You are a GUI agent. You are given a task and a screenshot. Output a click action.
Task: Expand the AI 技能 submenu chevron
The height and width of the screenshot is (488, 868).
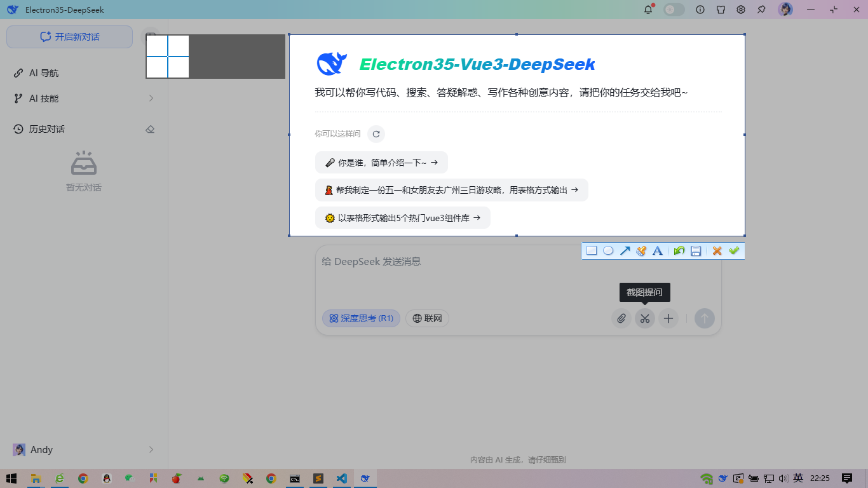151,98
